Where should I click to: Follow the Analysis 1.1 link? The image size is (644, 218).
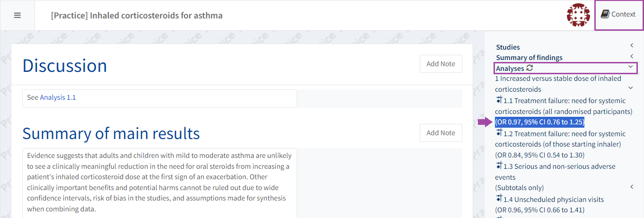coord(58,97)
